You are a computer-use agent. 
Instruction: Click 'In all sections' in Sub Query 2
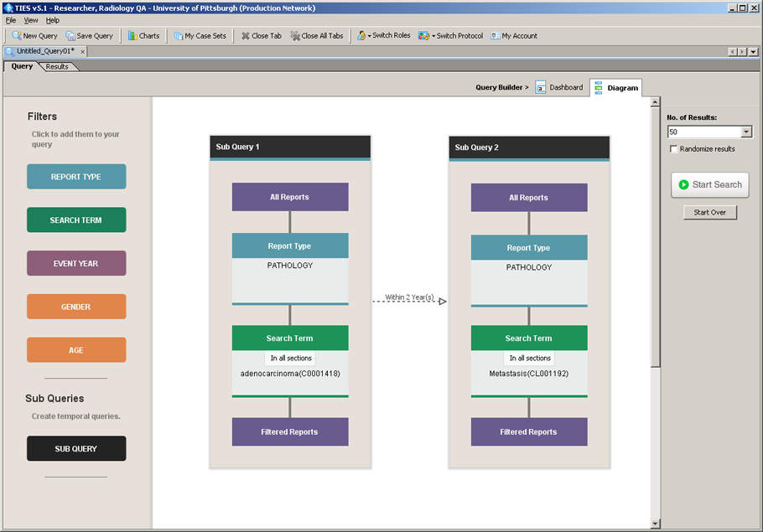coord(529,358)
